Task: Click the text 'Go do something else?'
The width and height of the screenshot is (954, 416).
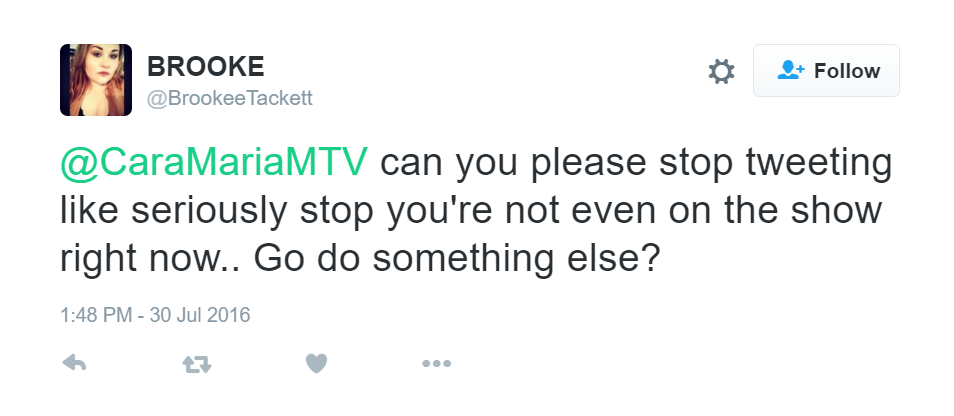Action: coord(456,260)
